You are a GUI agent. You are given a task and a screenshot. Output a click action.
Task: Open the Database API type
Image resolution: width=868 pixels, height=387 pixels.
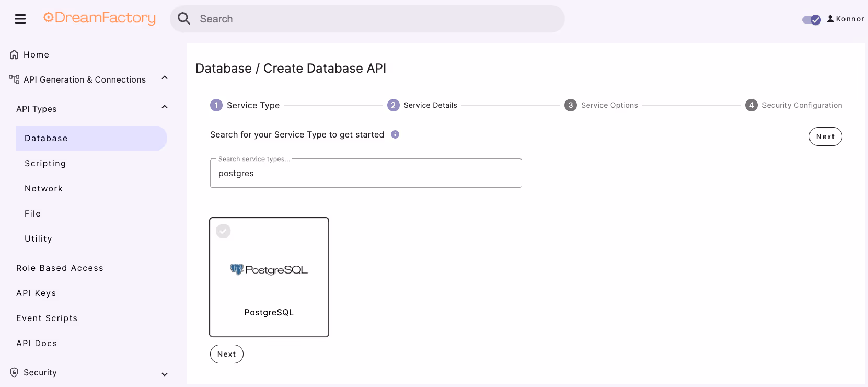click(91, 138)
